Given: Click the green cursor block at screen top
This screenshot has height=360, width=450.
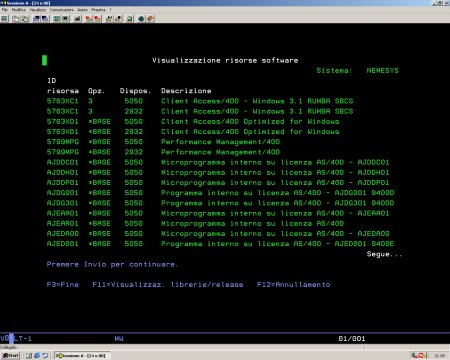Looking at the screenshot, I should [x=44, y=60].
